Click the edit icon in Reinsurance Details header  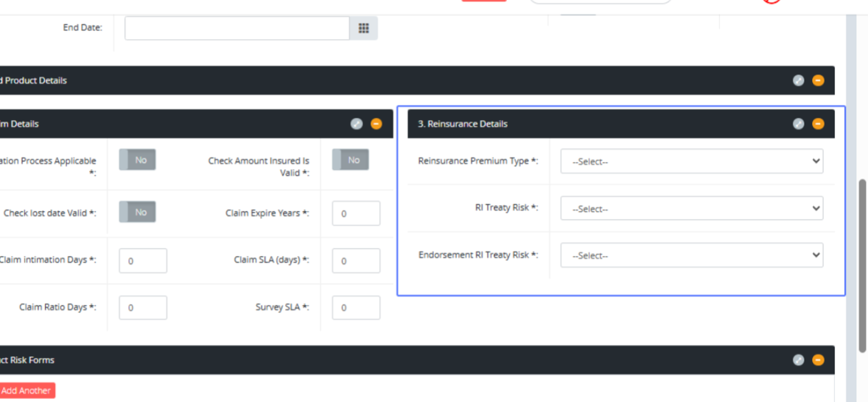[799, 124]
